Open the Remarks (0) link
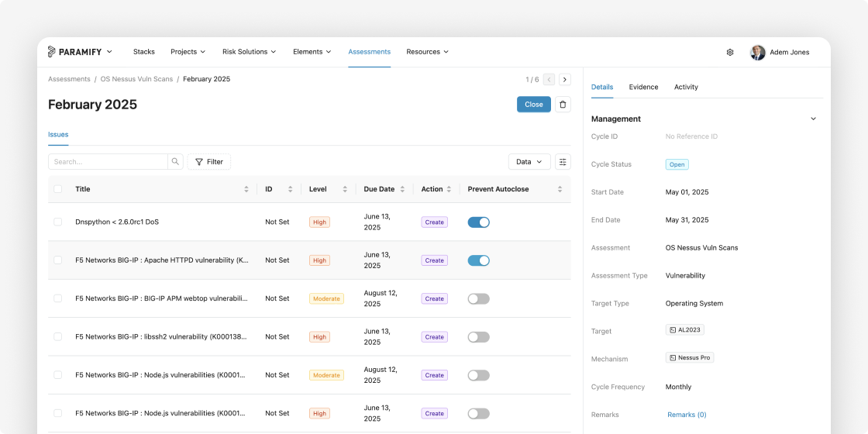Viewport: 868px width, 434px height. pos(687,415)
